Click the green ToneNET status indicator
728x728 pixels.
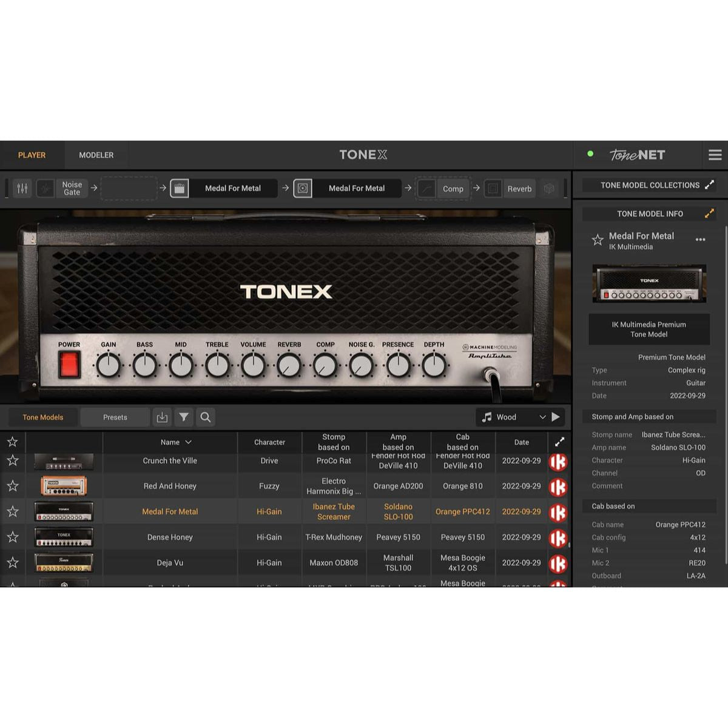click(x=590, y=154)
